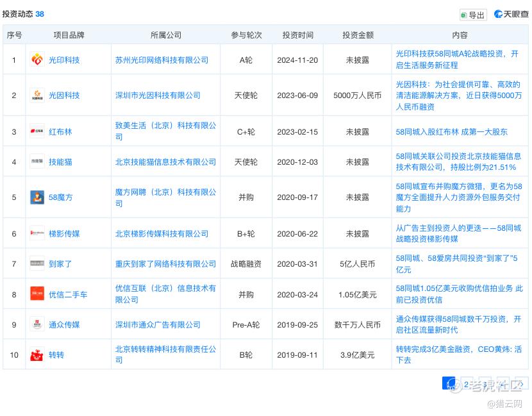Open 58同城入股红布林 news link
The width and height of the screenshot is (532, 416).
[x=452, y=131]
